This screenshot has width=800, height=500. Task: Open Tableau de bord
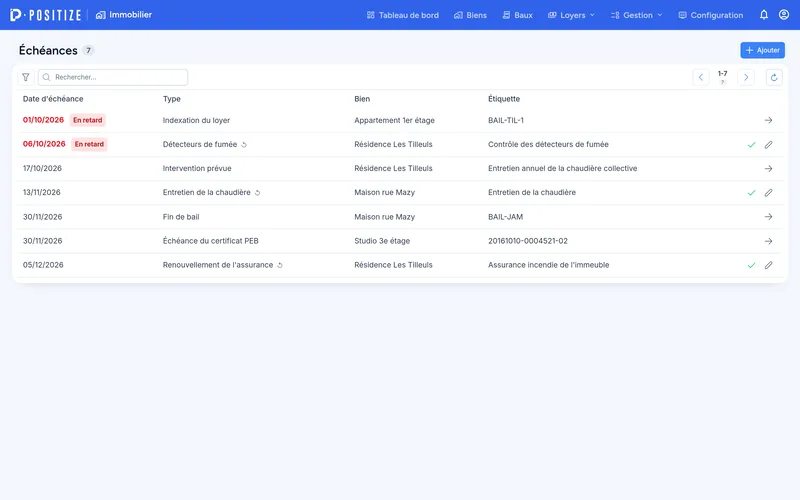click(403, 15)
